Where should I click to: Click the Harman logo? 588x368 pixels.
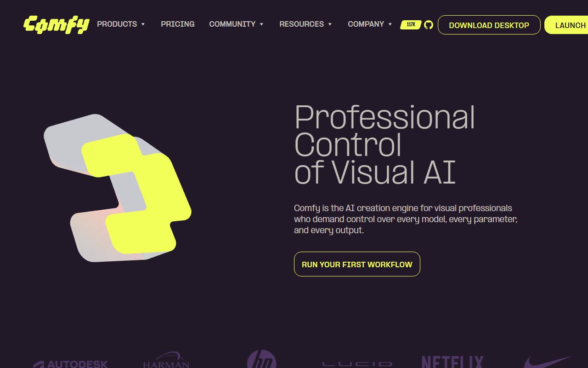166,360
